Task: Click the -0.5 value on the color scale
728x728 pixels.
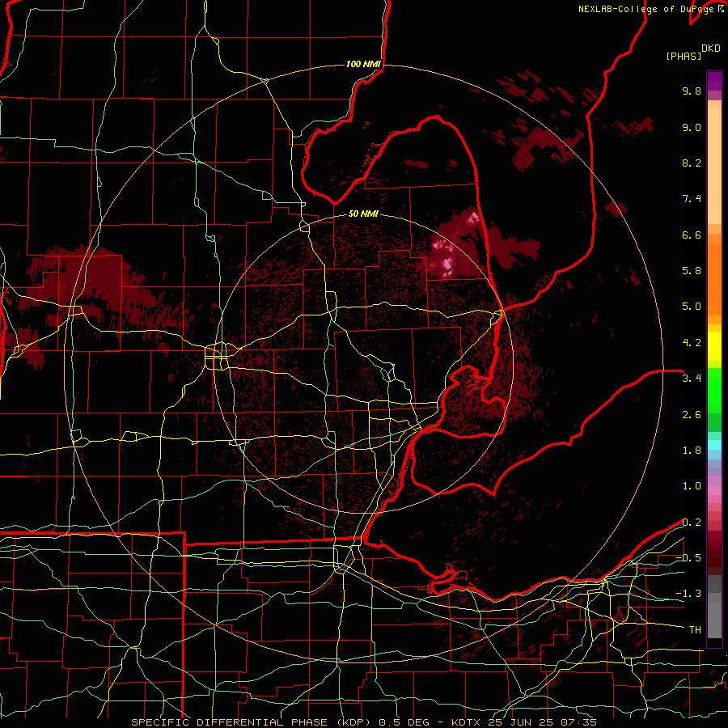Action: click(688, 558)
